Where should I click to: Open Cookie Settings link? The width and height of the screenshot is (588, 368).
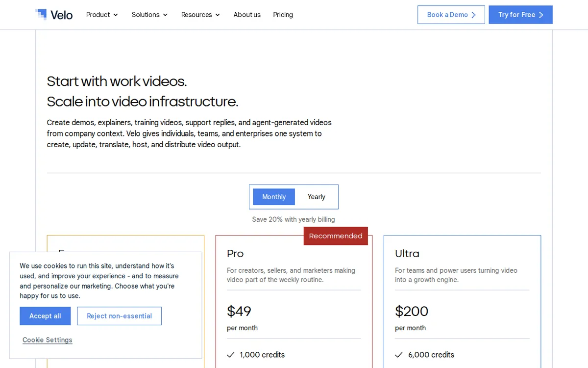point(48,340)
